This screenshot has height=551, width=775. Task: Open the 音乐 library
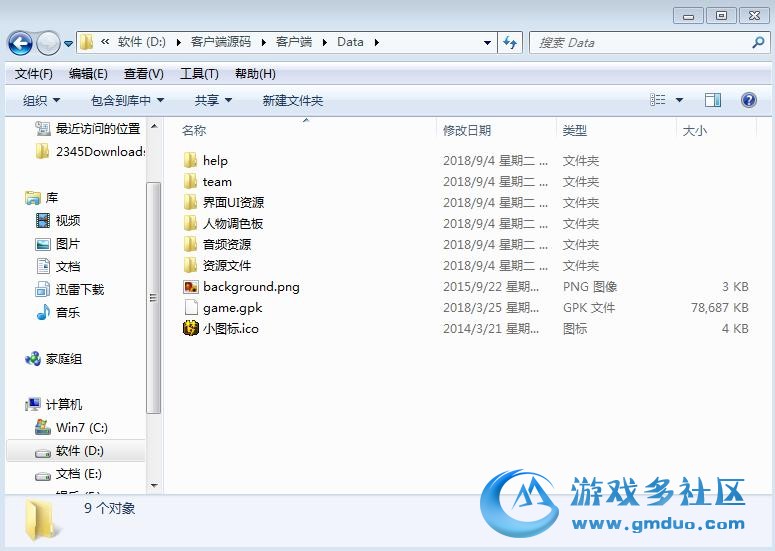[68, 312]
